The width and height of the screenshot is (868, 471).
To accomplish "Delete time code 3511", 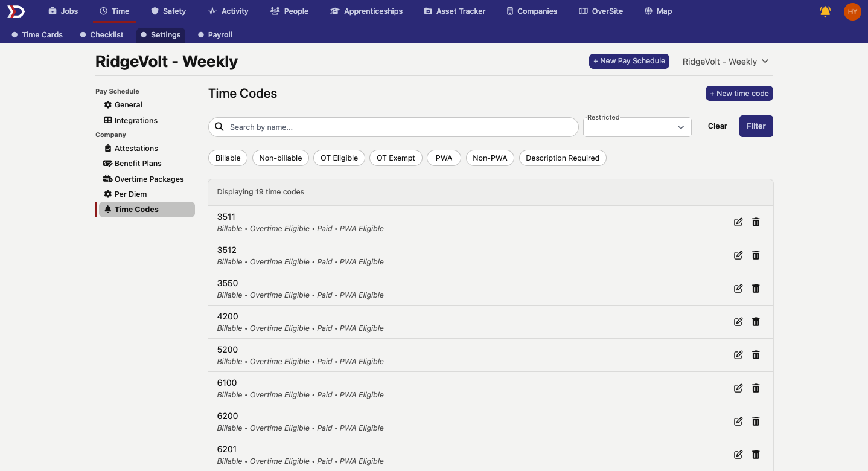I will point(756,222).
